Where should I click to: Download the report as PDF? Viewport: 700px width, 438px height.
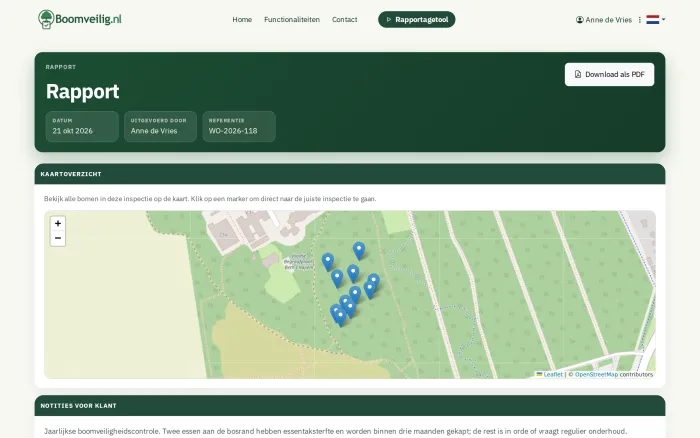click(x=609, y=74)
